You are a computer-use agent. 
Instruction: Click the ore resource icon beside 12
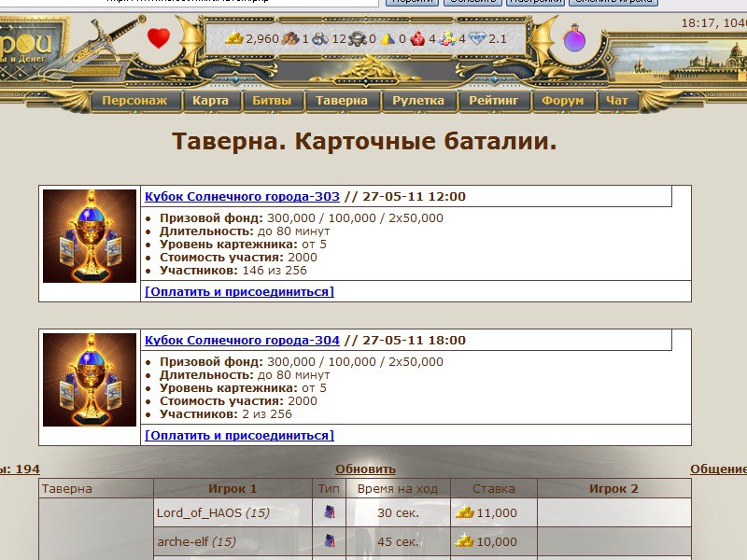click(x=320, y=38)
